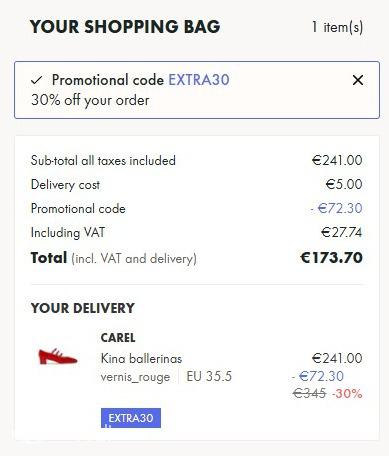Click the EXTRA30 blue badge
Viewport: 389px width, 456px height.
tap(131, 418)
